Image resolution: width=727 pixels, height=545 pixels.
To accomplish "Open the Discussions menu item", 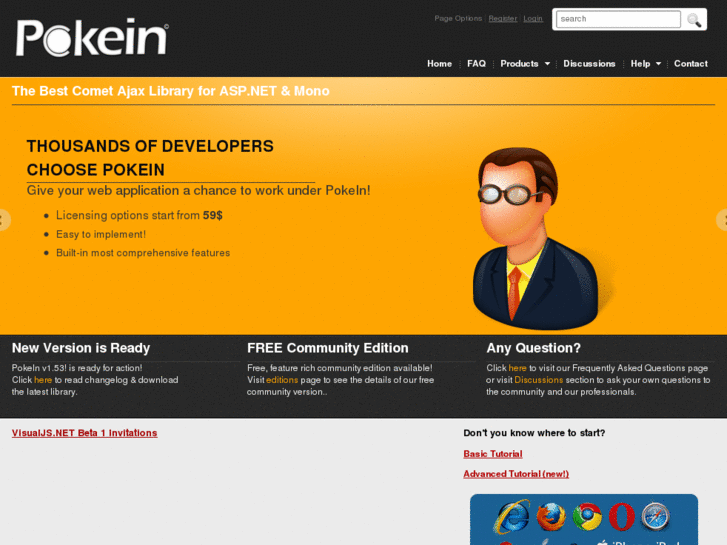I will point(589,64).
